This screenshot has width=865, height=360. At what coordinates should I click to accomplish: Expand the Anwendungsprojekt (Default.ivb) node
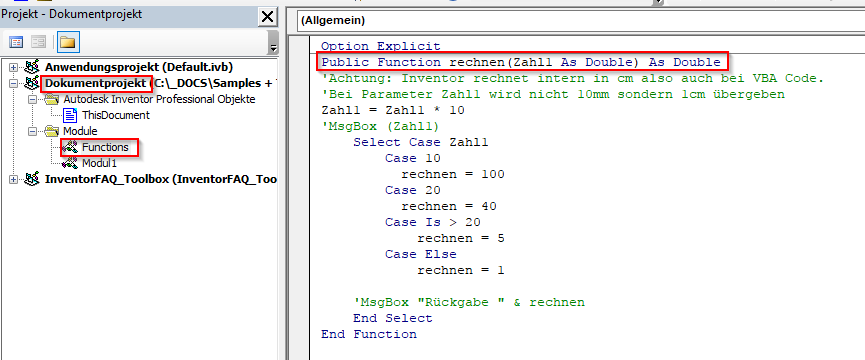click(x=14, y=68)
